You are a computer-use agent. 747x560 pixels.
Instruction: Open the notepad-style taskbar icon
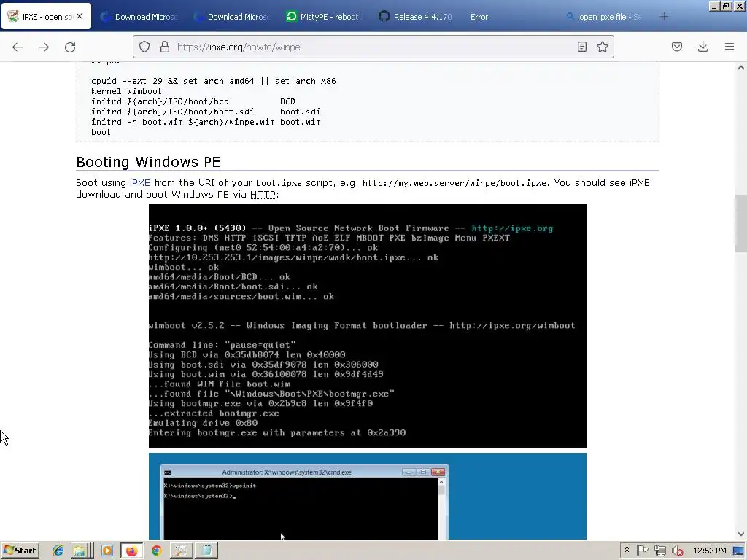206,551
